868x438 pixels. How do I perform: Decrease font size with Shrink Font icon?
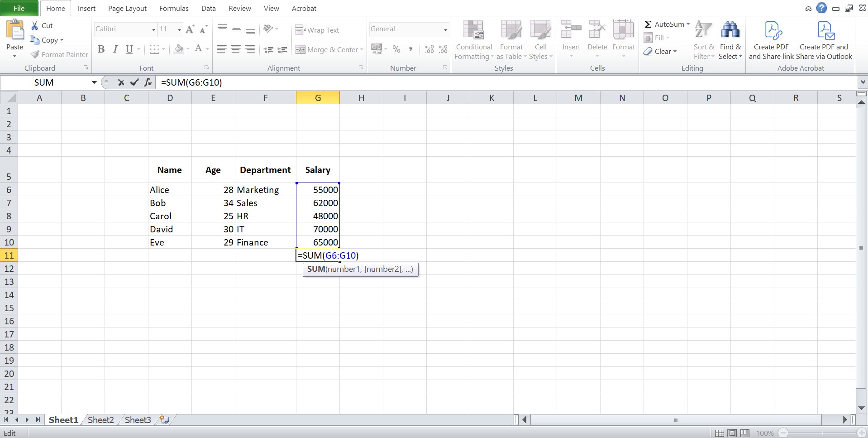coord(204,29)
